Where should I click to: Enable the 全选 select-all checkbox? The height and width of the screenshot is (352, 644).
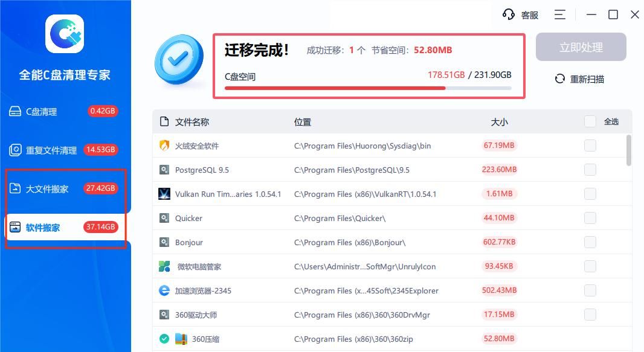[x=590, y=121]
